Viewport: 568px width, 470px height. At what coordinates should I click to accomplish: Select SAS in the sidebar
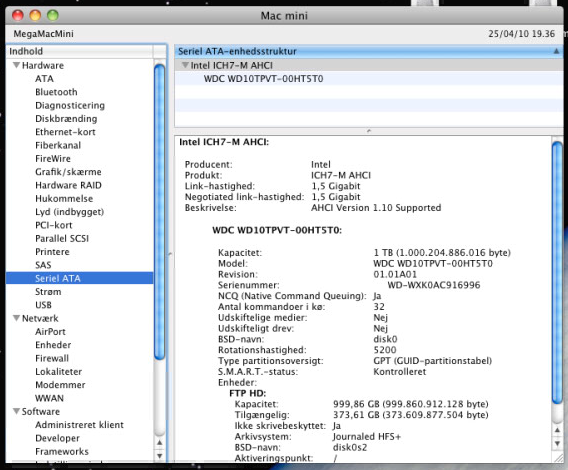click(x=43, y=265)
